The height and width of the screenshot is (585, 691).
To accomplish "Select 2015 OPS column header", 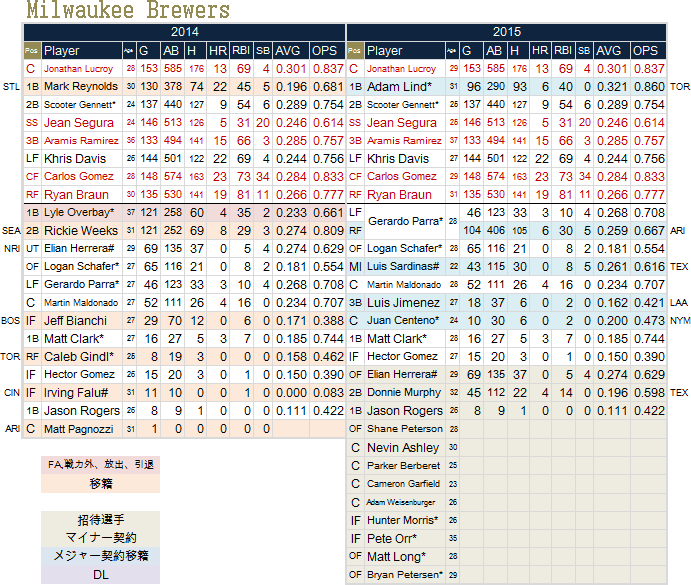I will click(647, 51).
